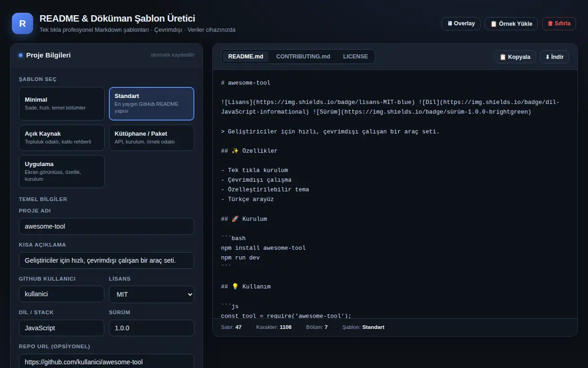Open the Overlay view
588x368 pixels.
point(461,24)
